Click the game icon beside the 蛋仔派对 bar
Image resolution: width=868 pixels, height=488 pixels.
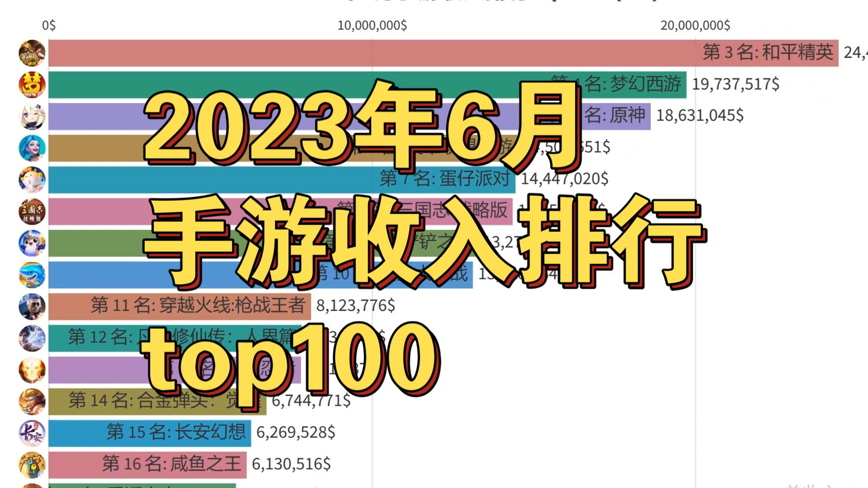(32, 180)
